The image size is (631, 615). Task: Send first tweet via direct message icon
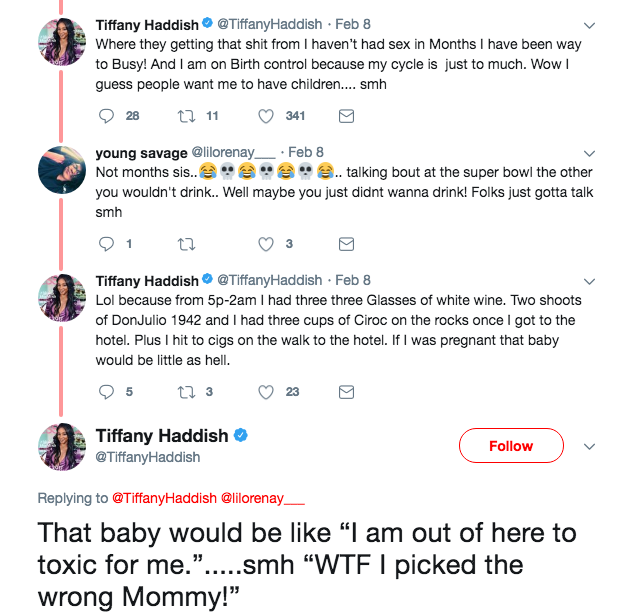[x=346, y=116]
